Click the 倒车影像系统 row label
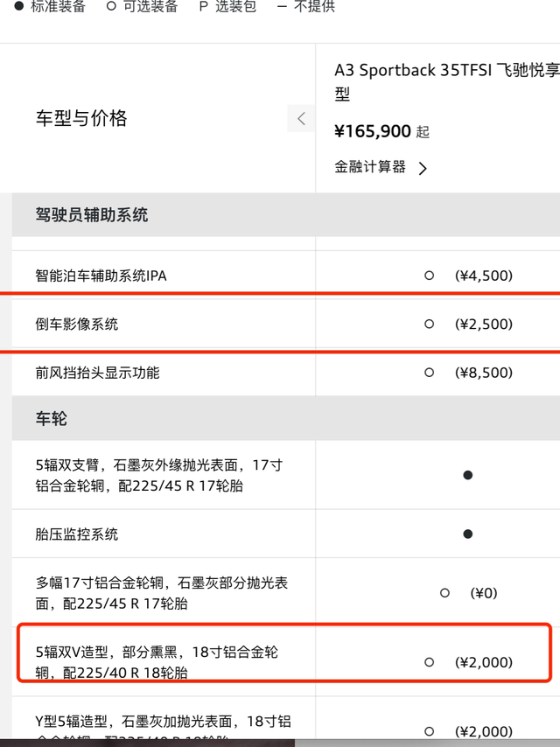Image resolution: width=560 pixels, height=747 pixels. click(x=77, y=325)
